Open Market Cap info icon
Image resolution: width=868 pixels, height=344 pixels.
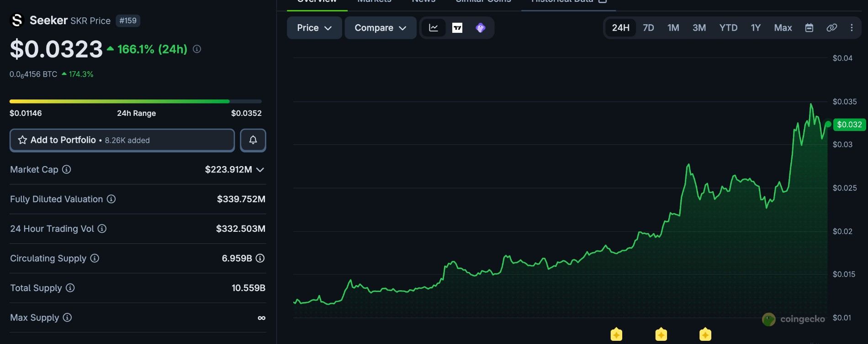[67, 169]
